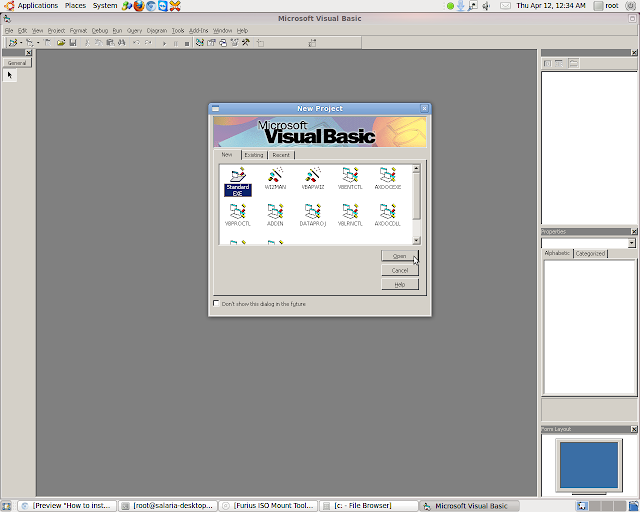Image resolution: width=640 pixels, height=512 pixels.
Task: Select the DATAPROJ project type icon
Action: 313,215
